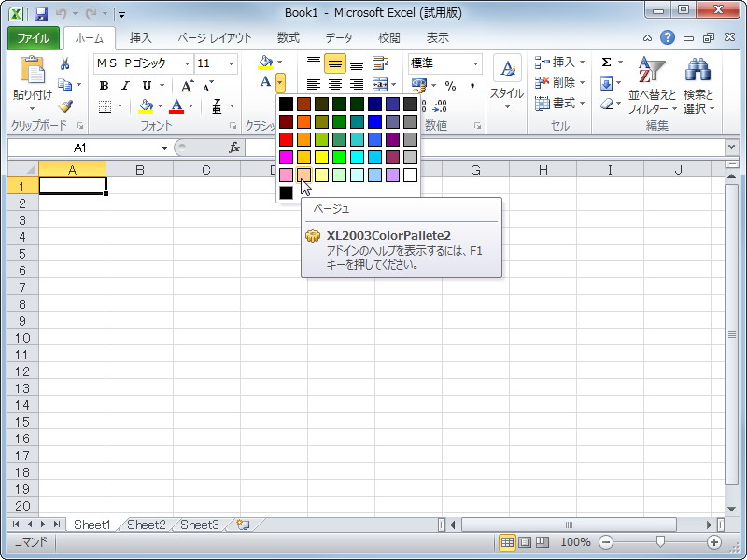
Task: Open the font size dropdown
Action: click(231, 63)
